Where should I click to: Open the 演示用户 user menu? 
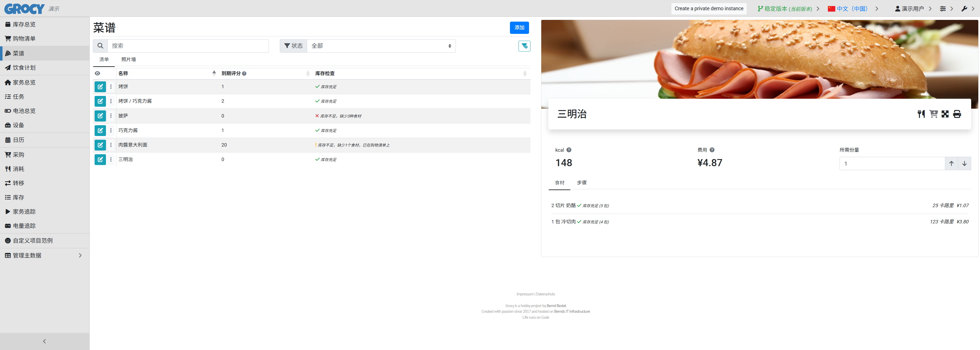[912, 8]
